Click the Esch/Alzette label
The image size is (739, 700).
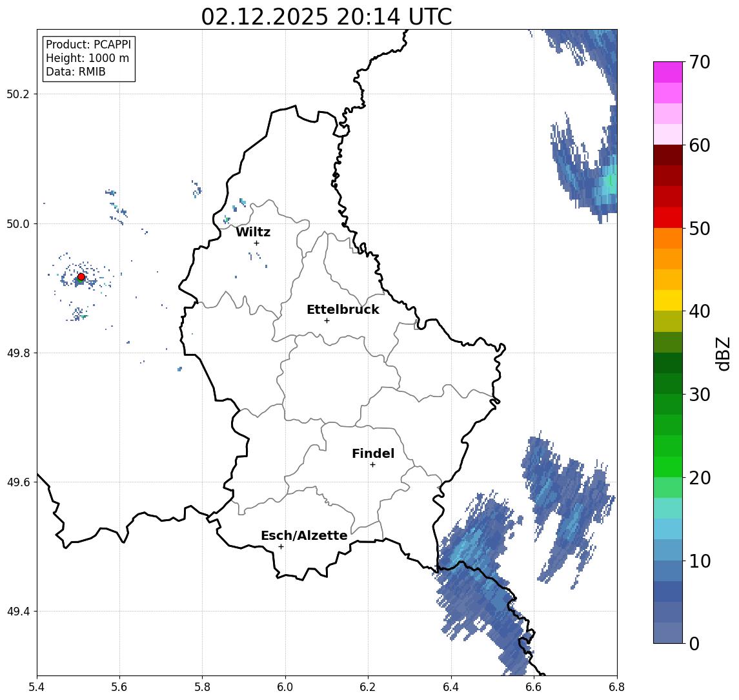tap(304, 536)
